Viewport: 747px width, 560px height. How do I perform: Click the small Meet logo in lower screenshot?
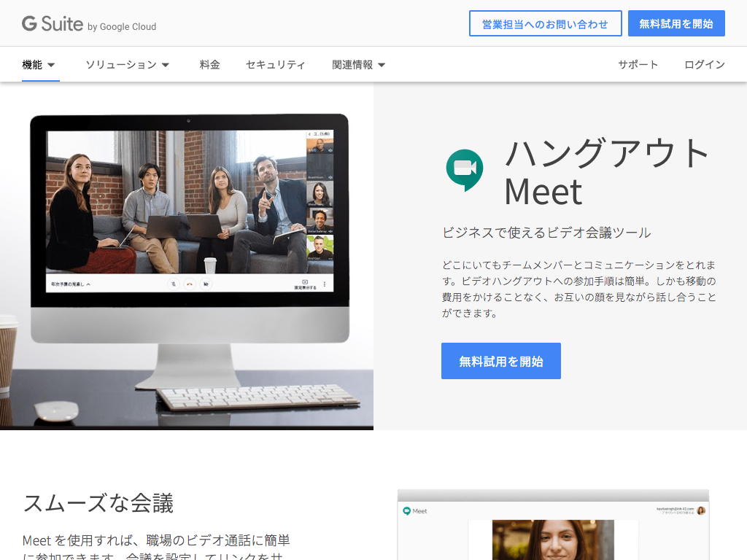tap(415, 511)
